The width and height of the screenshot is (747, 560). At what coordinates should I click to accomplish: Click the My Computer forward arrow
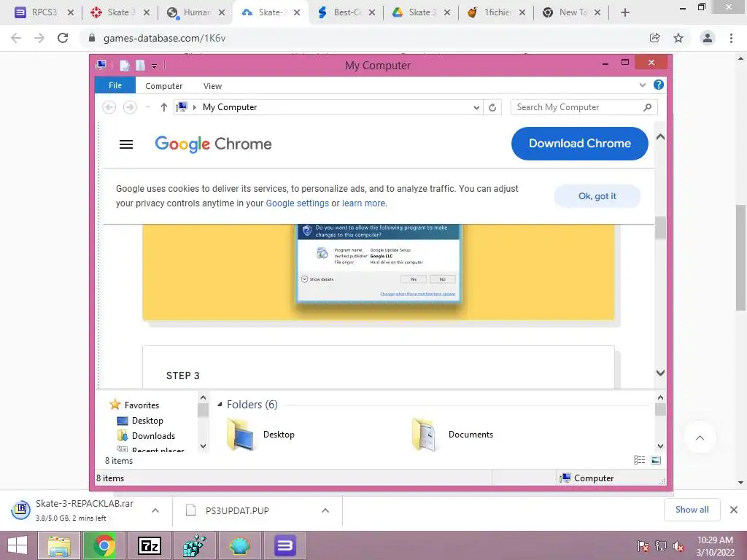click(130, 107)
